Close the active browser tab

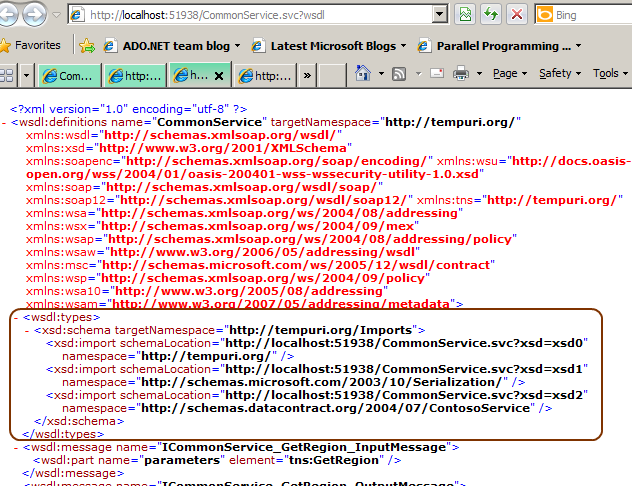click(218, 74)
